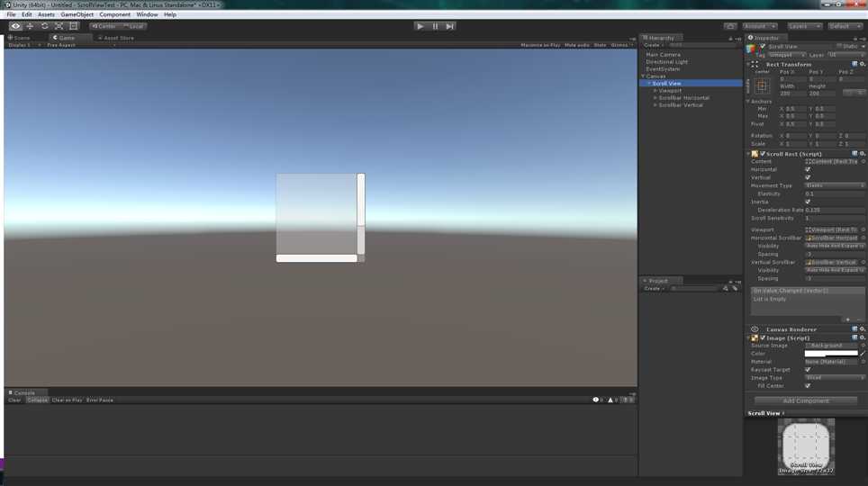Toggle Scroll View active checkbox

pyautogui.click(x=763, y=47)
